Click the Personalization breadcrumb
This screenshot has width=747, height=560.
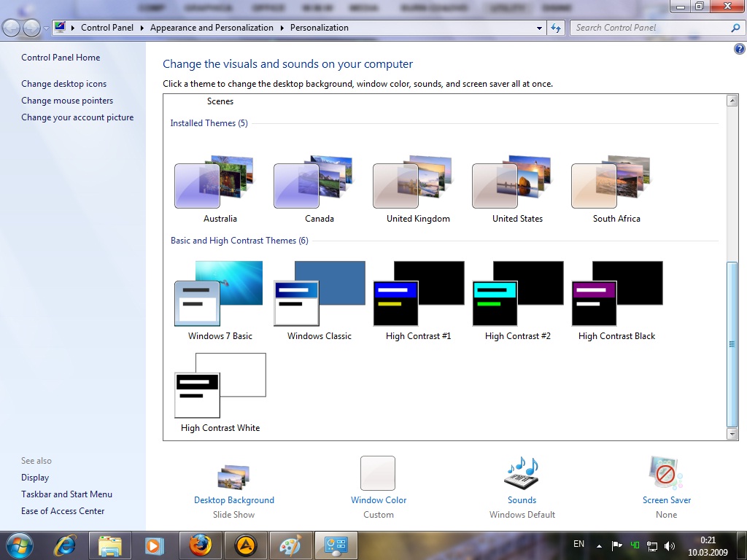coord(320,28)
